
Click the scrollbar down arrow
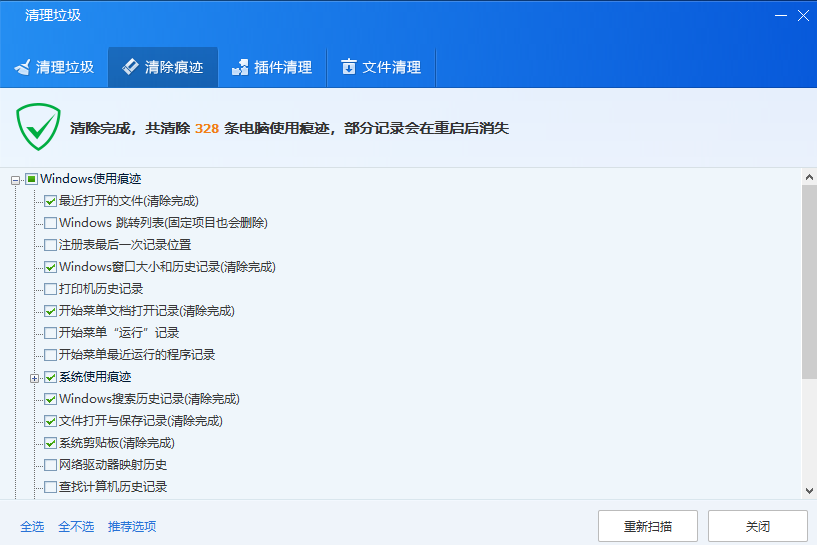809,490
